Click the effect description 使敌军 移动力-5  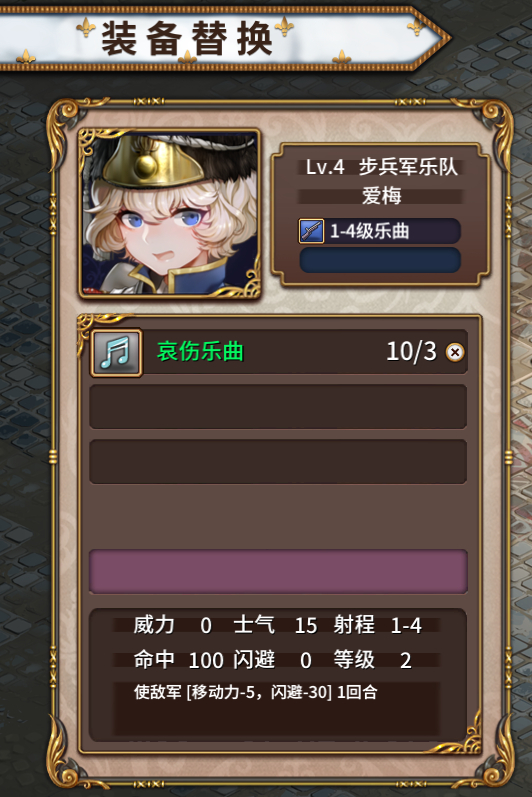[256, 692]
